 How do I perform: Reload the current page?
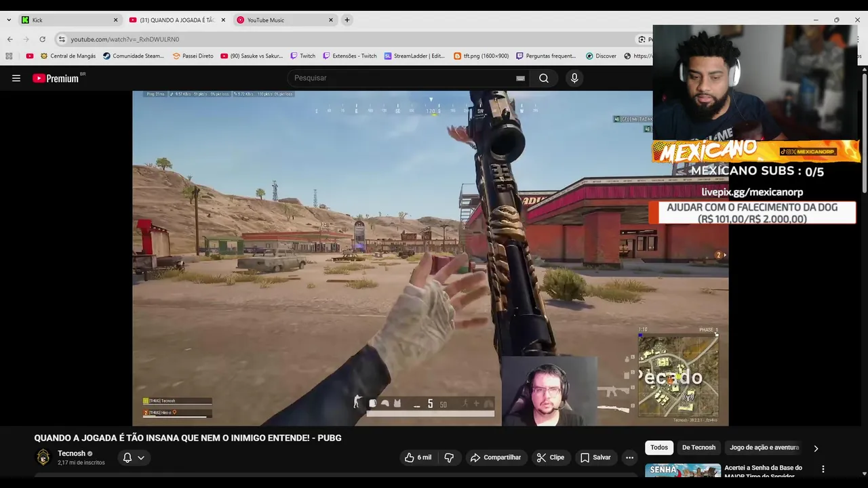point(42,39)
